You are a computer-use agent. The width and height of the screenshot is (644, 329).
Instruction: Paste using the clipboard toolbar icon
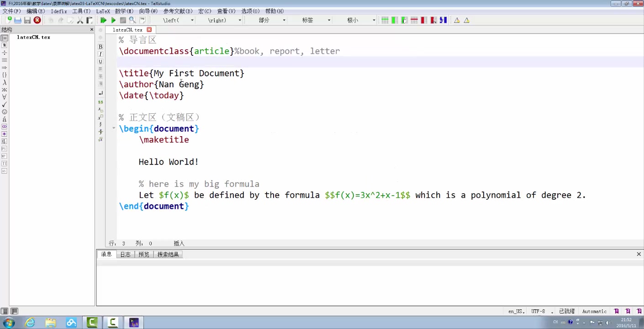(x=90, y=20)
